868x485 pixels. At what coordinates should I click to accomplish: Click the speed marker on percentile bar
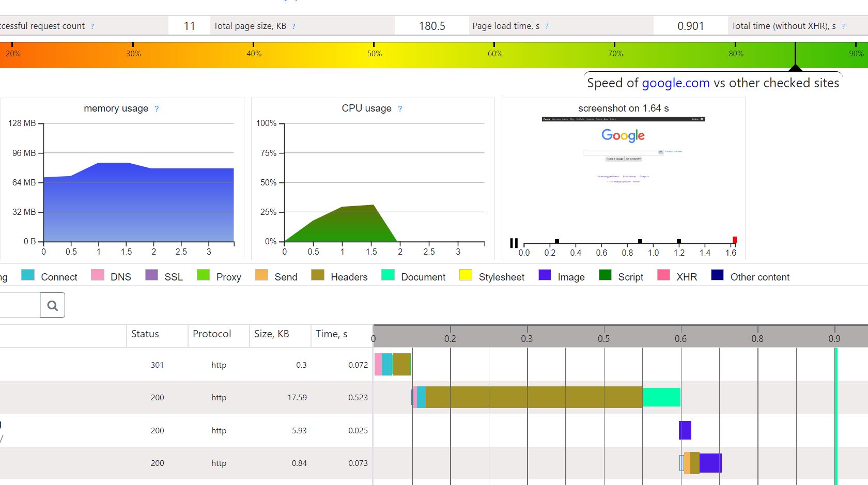pyautogui.click(x=796, y=57)
